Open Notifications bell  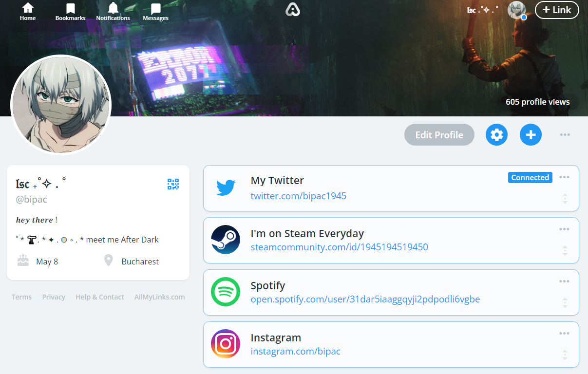113,12
